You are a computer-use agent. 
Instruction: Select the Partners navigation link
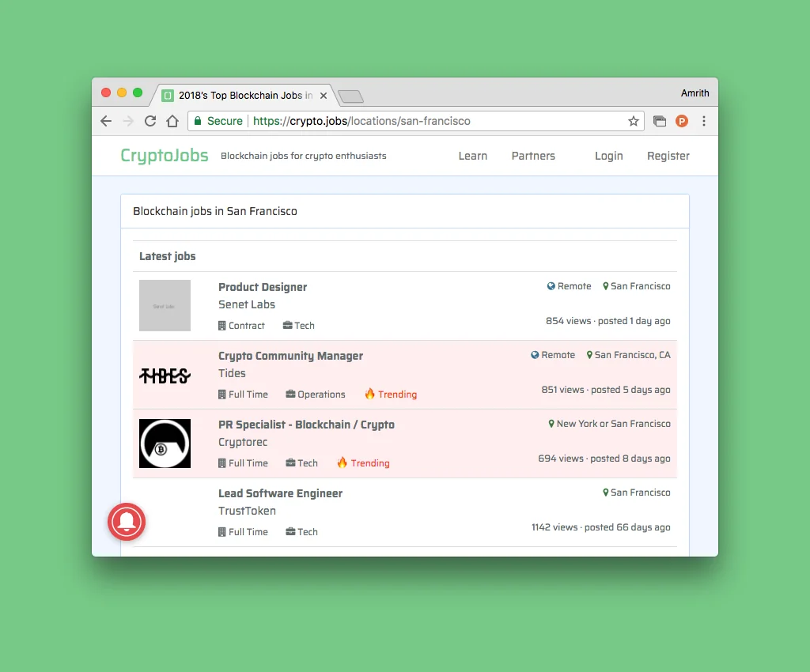pos(532,156)
